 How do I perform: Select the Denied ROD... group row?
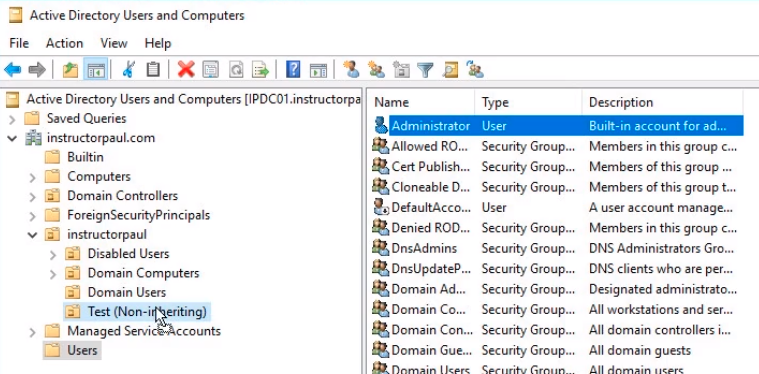[557, 227]
